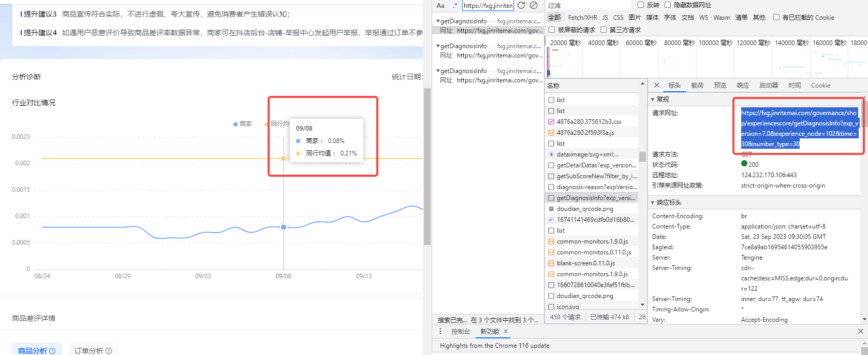Click help icon next to 商品分析

pos(52,351)
